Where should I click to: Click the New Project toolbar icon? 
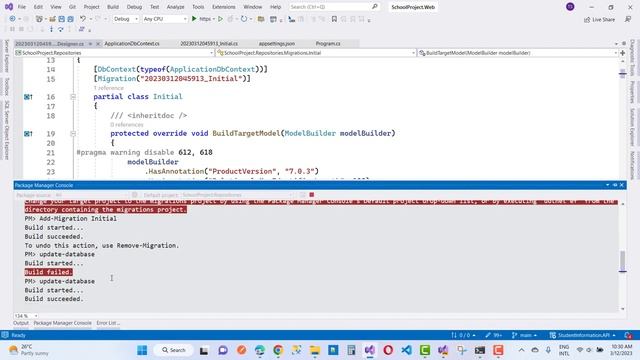pyautogui.click(x=39, y=19)
